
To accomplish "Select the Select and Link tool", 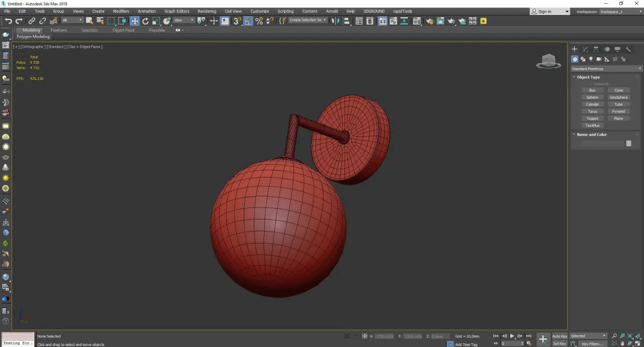I will pos(32,21).
